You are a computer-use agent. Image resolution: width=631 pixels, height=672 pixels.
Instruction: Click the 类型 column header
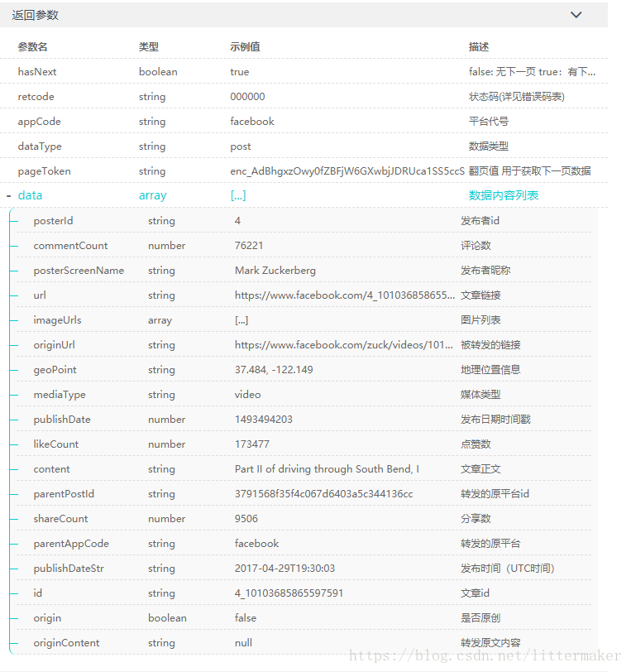pyautogui.click(x=149, y=46)
